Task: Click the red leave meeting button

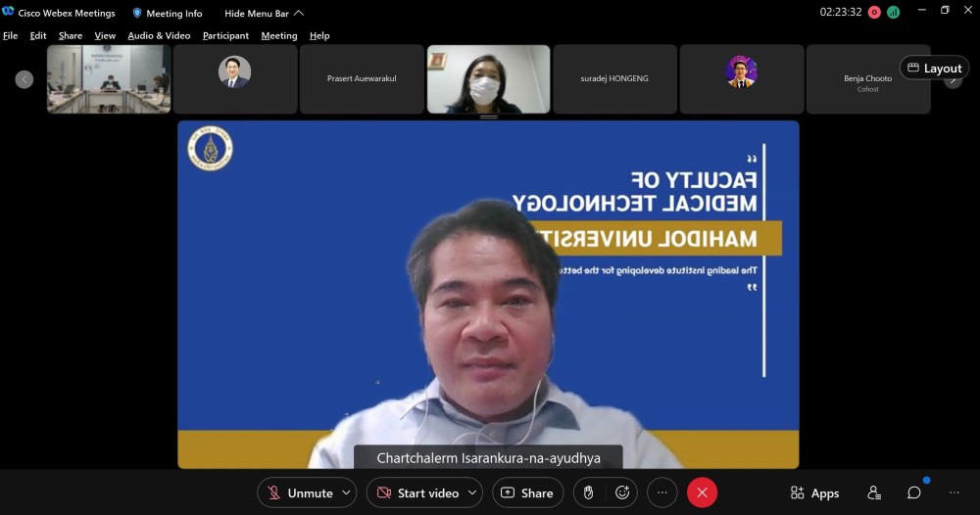Action: click(x=702, y=492)
